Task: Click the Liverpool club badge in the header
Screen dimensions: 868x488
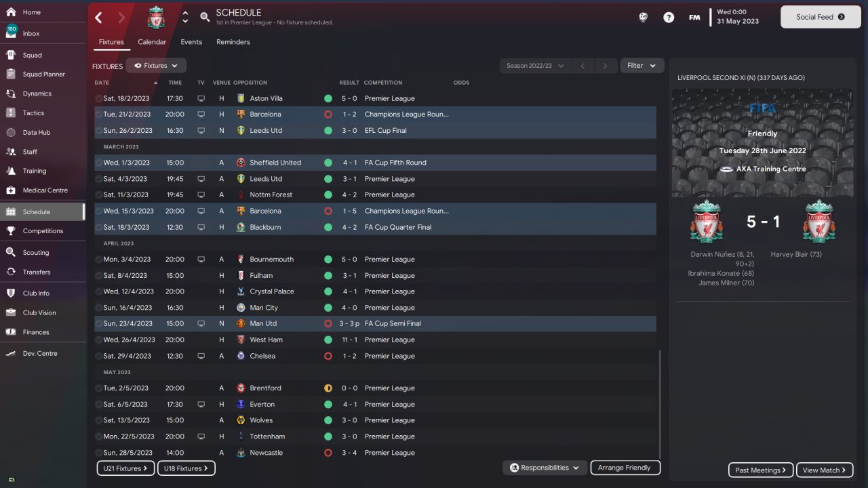Action: pyautogui.click(x=156, y=18)
